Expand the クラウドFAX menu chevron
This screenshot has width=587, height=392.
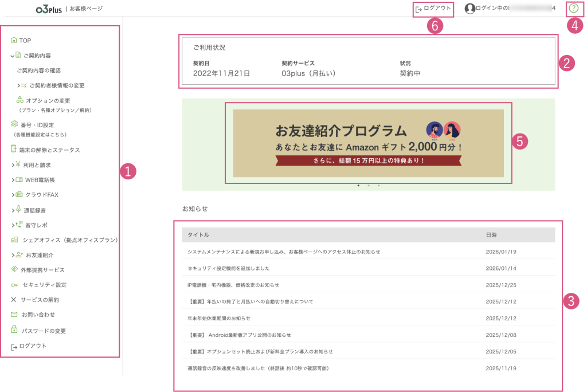12,194
